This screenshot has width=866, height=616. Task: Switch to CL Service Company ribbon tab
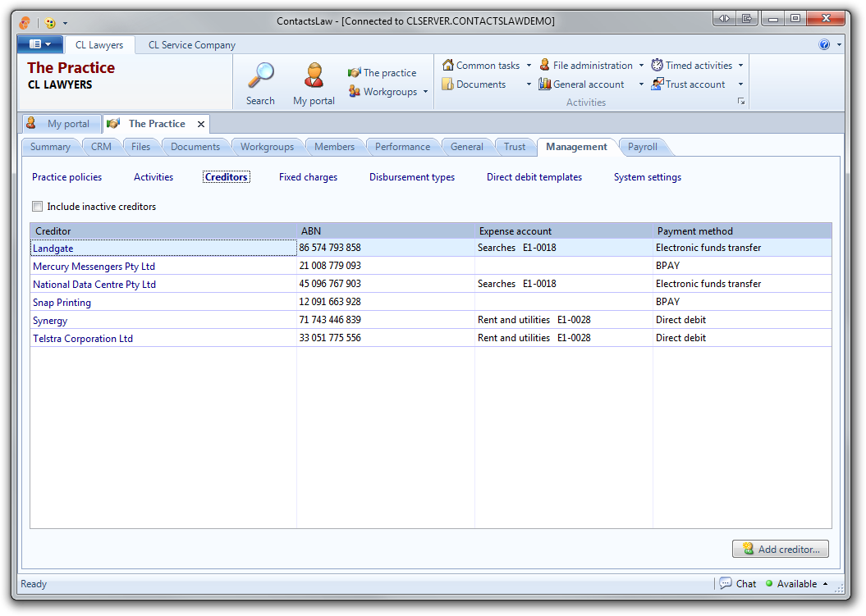tap(191, 45)
